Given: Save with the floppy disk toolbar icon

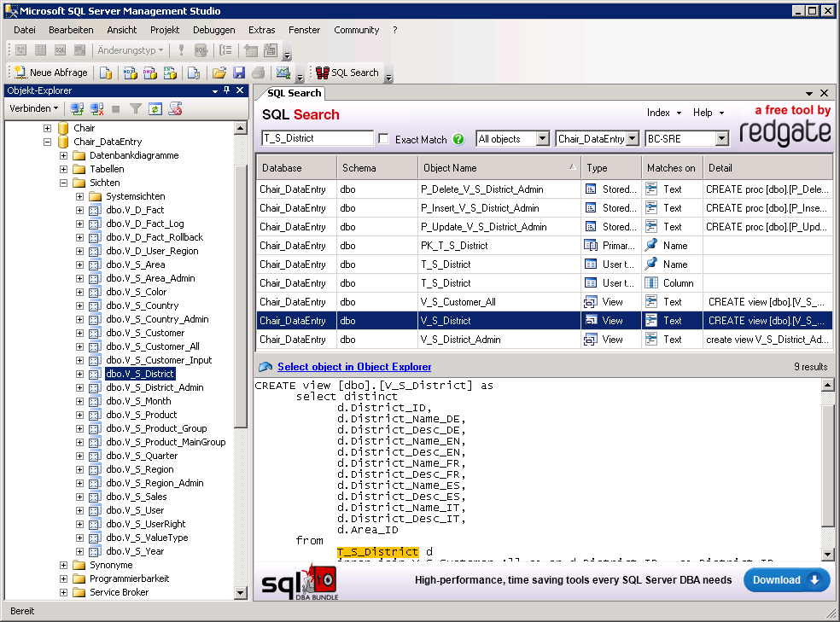Looking at the screenshot, I should pos(239,73).
